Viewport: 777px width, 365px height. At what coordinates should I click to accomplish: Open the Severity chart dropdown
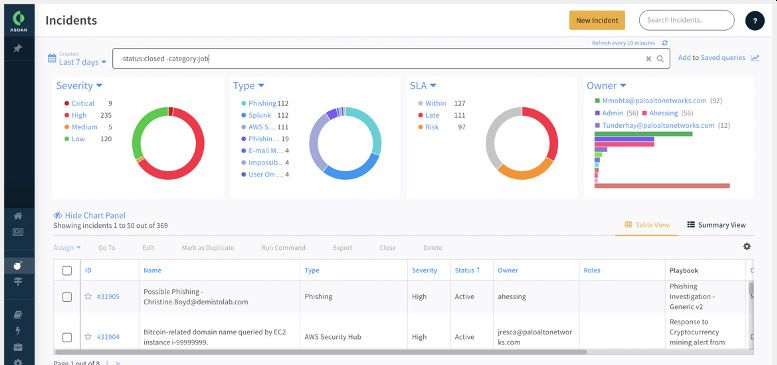[79, 86]
